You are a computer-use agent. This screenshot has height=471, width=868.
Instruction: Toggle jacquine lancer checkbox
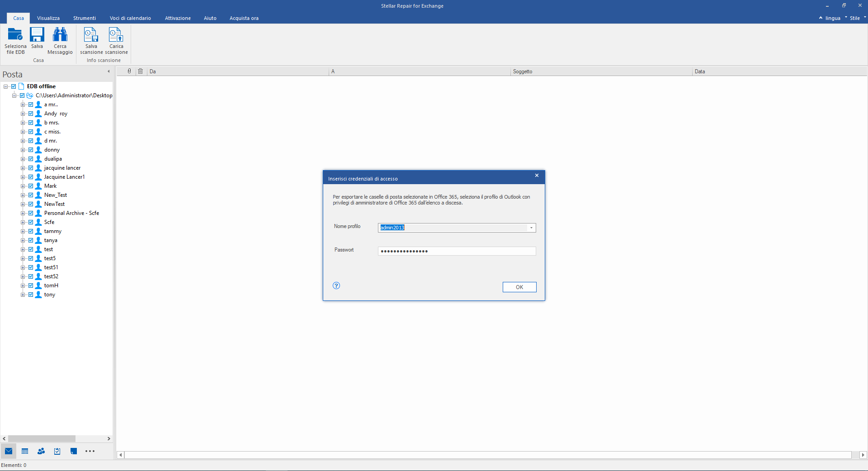point(31,168)
